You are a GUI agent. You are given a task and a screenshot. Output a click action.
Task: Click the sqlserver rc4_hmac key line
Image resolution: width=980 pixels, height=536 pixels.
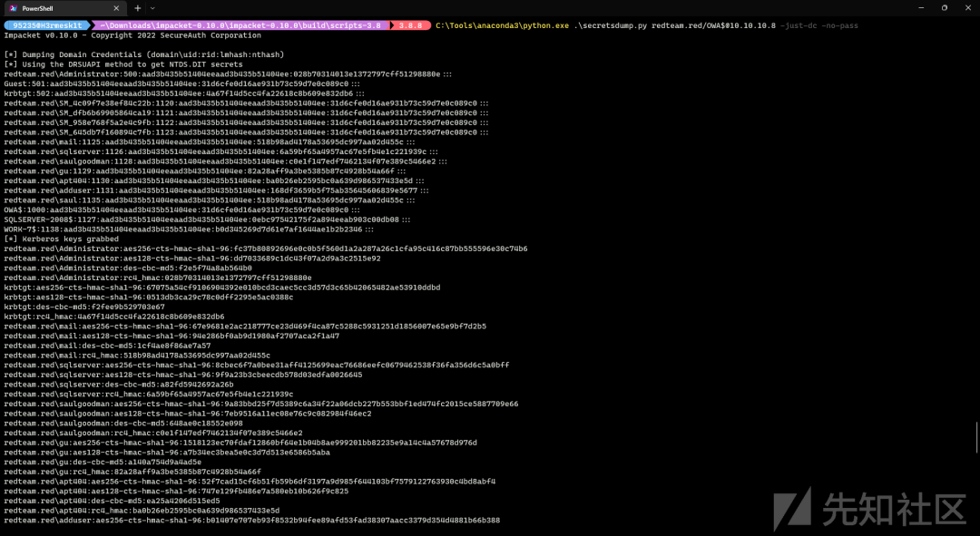(149, 395)
